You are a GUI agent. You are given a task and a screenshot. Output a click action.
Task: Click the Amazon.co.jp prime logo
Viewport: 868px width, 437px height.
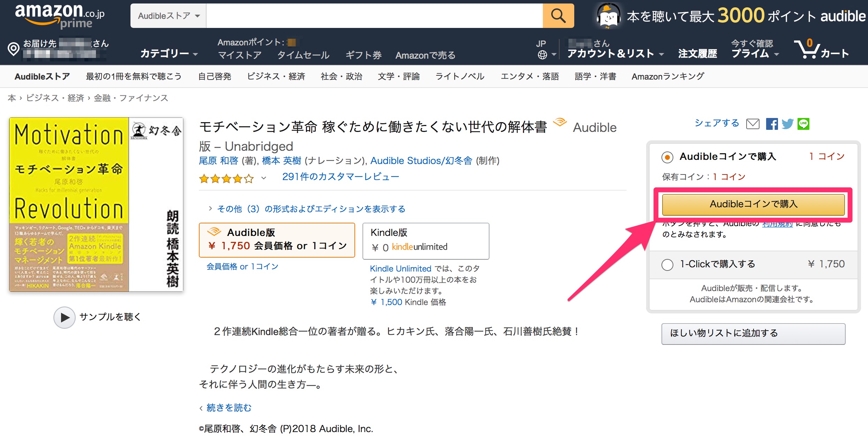click(60, 16)
